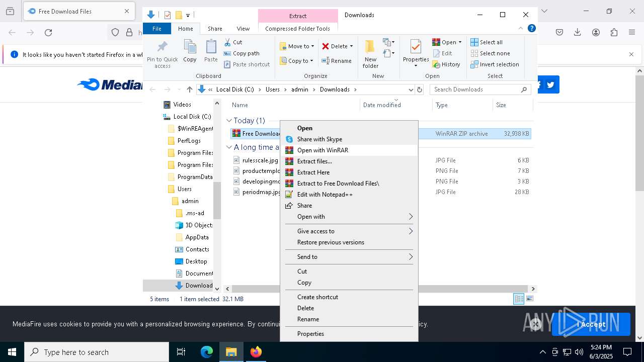Click Select none in ribbon
644x362 pixels.
[x=490, y=53]
